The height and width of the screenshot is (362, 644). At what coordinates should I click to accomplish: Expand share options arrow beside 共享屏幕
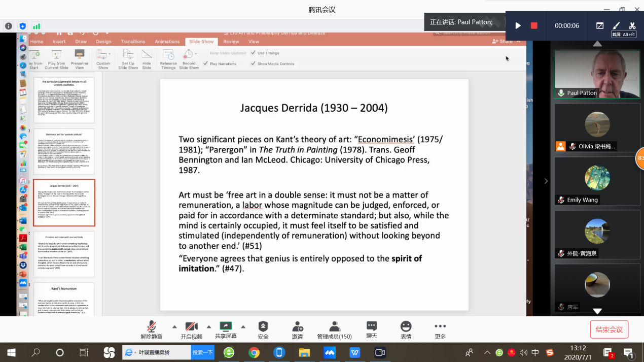coord(243,326)
